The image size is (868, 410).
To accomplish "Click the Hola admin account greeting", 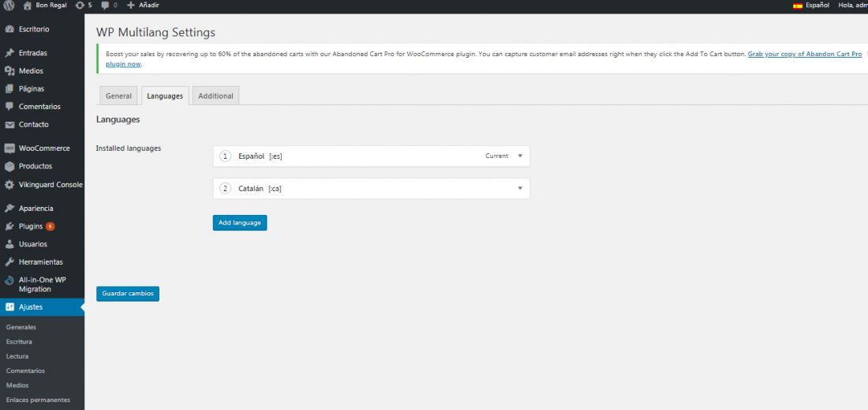I will 853,6.
